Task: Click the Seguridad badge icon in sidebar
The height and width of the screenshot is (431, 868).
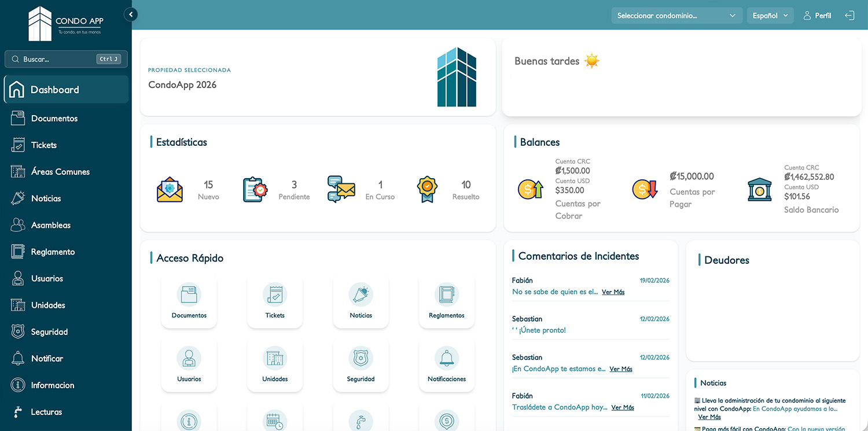Action: point(18,331)
